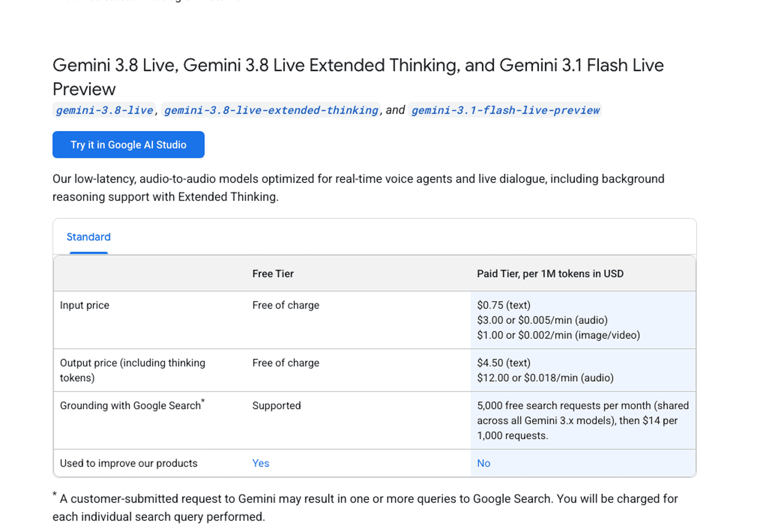
Task: Click the $12.00 or $0.018/min (audio) price
Action: (545, 378)
